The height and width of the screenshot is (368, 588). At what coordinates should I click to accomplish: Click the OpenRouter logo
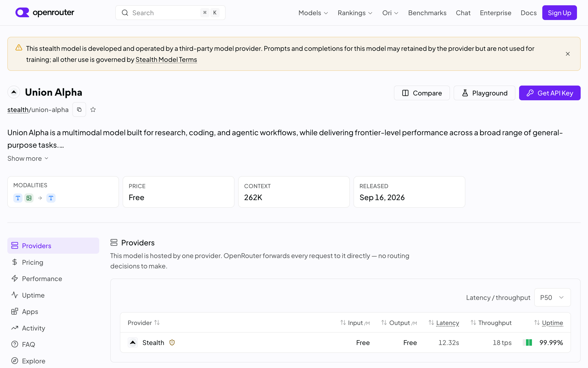tap(45, 12)
